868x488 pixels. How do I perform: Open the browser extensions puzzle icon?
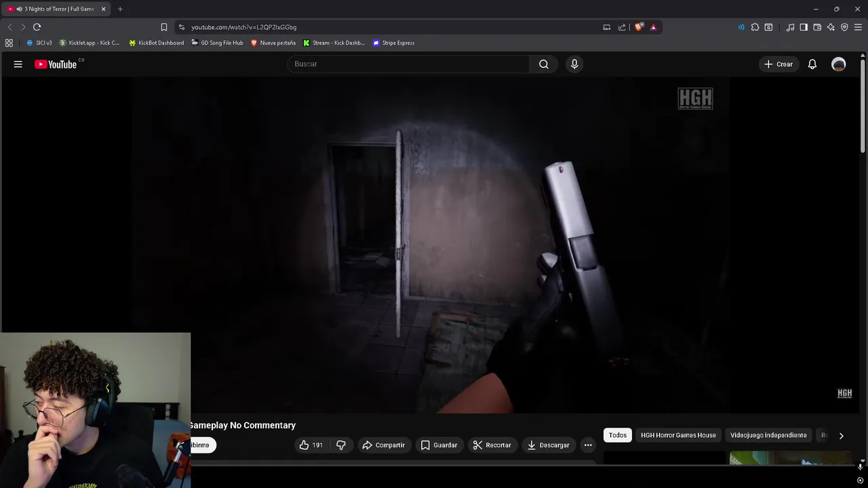(755, 27)
